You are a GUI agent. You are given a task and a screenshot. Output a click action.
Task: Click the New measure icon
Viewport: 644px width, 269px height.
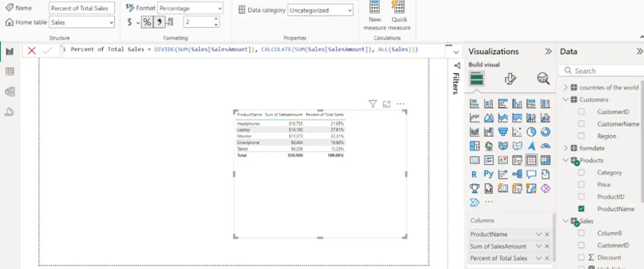click(375, 16)
